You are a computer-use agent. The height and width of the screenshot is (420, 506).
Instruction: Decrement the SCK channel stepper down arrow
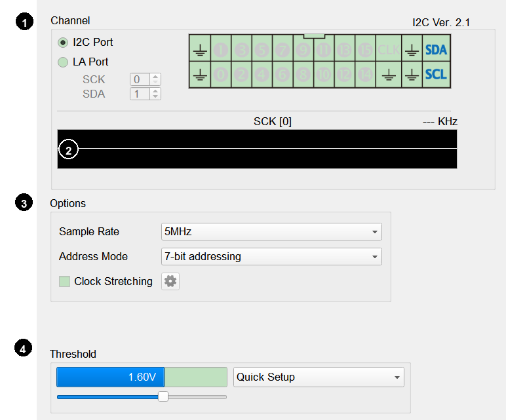point(155,83)
